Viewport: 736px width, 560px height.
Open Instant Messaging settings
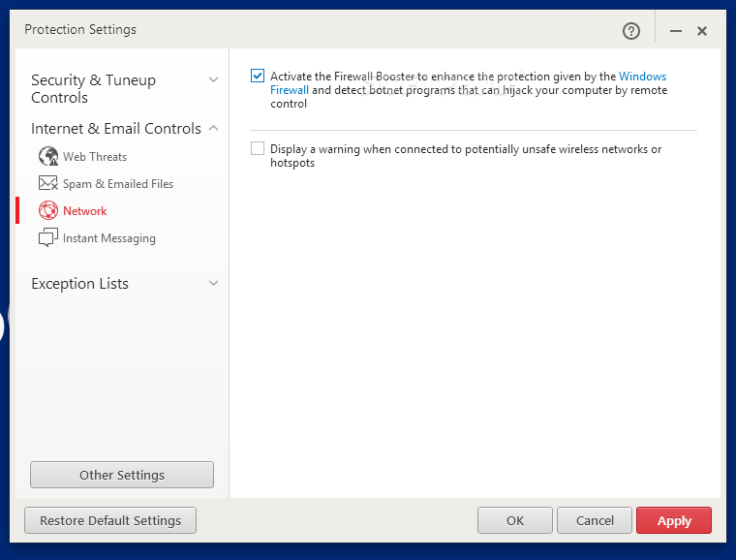click(x=108, y=238)
